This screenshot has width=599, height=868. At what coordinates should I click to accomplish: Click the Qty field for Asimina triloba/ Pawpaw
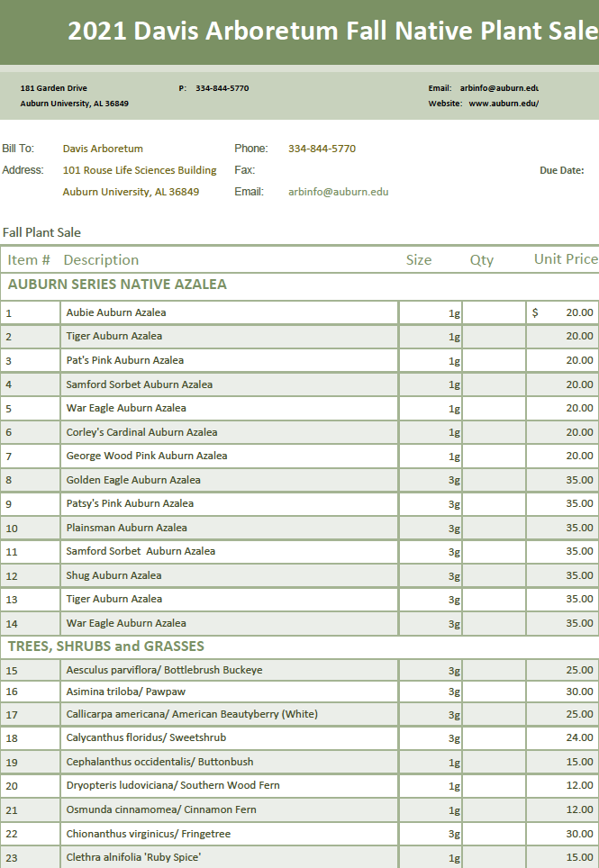click(494, 692)
